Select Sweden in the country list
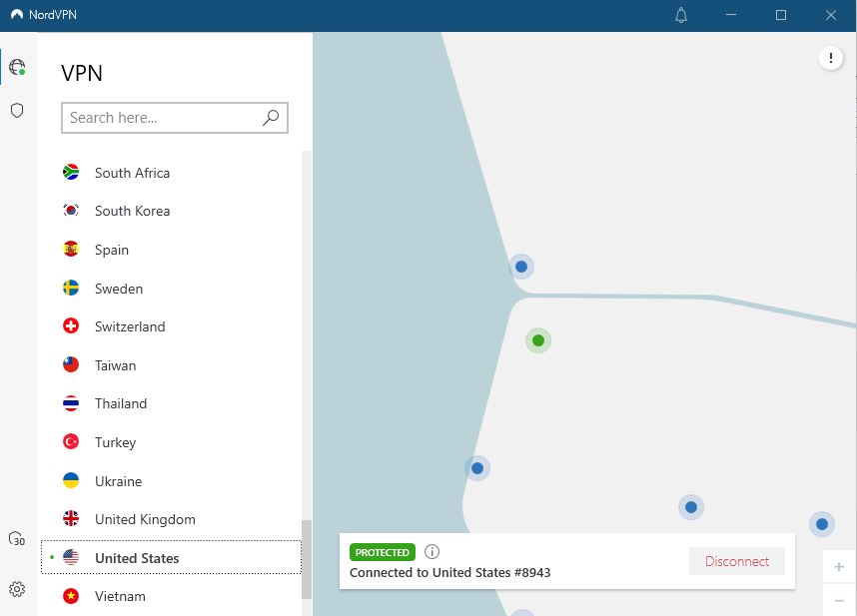Image resolution: width=857 pixels, height=616 pixels. pyautogui.click(x=118, y=288)
